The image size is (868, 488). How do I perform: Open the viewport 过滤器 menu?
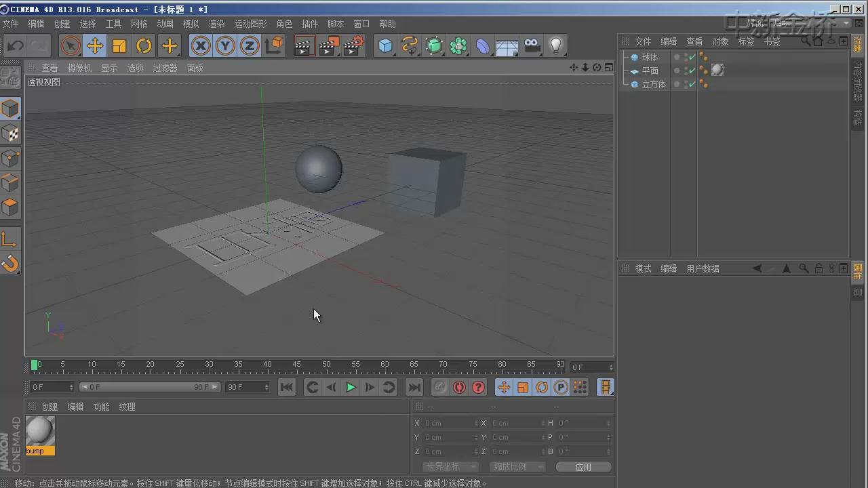pos(165,68)
